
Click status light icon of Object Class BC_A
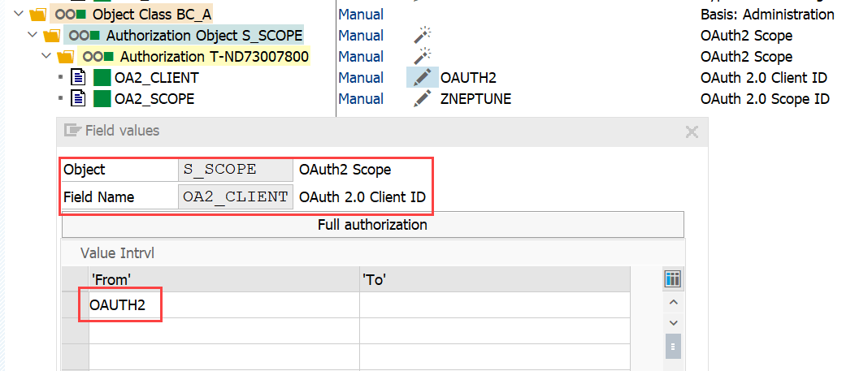pos(71,14)
